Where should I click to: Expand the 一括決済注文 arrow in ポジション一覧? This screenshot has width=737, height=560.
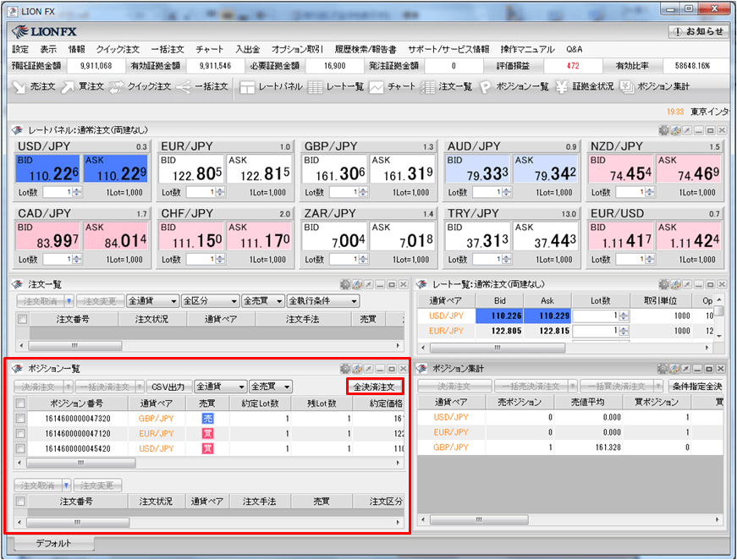click(x=140, y=387)
